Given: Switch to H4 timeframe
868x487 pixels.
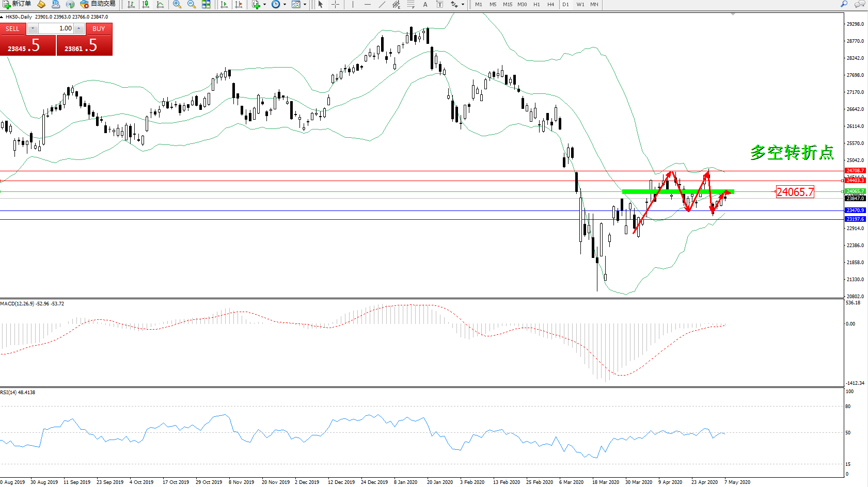Looking at the screenshot, I should pos(551,4).
